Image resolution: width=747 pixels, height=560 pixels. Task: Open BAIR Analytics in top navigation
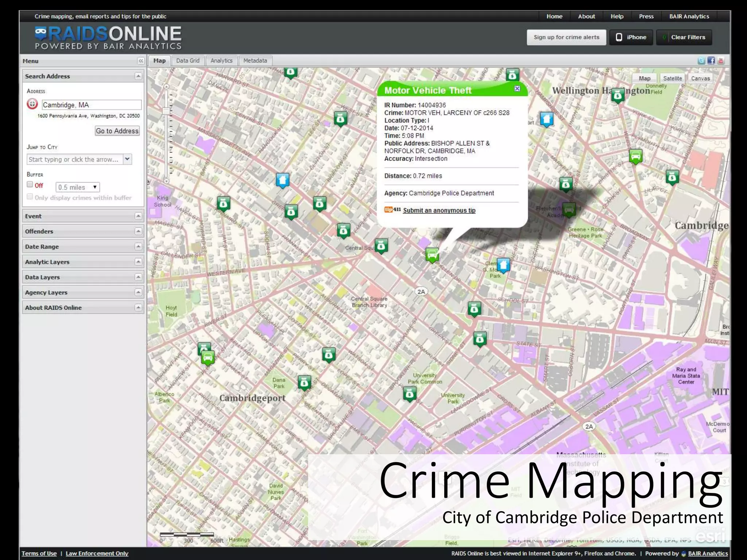[x=689, y=16]
